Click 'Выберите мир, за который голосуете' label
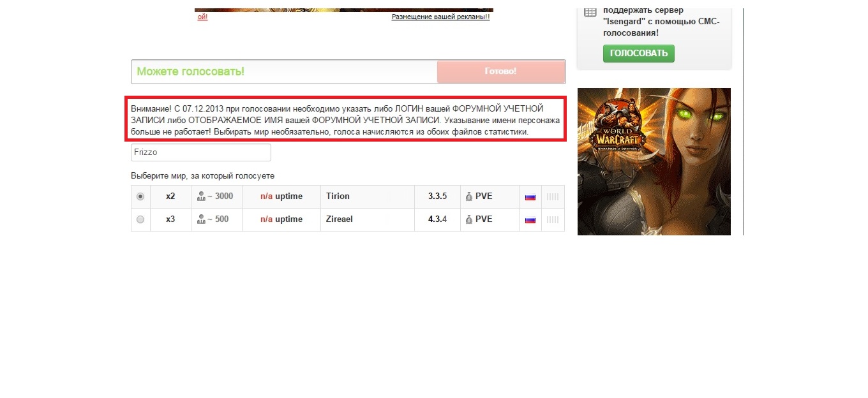 pos(202,176)
